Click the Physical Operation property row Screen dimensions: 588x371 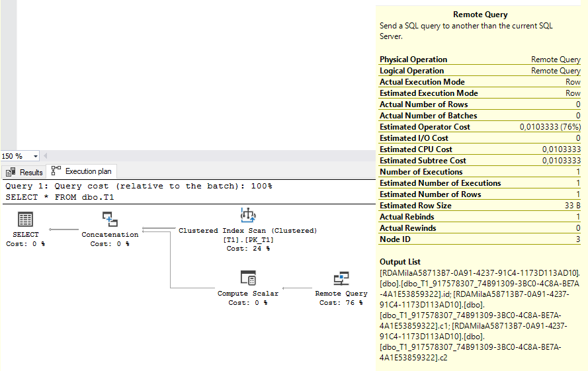click(480, 60)
